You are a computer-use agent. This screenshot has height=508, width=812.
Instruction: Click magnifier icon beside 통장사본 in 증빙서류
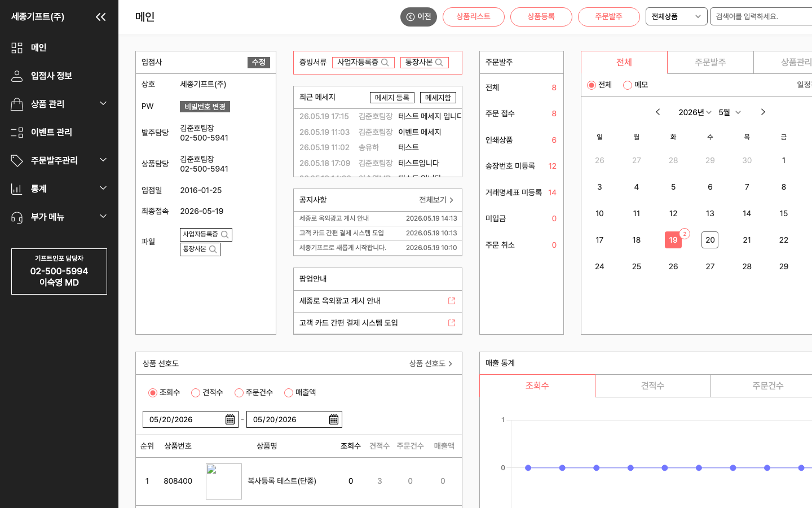click(439, 63)
